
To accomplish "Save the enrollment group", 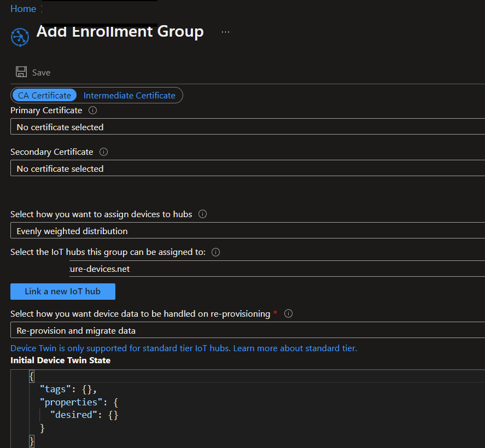I will click(x=32, y=72).
